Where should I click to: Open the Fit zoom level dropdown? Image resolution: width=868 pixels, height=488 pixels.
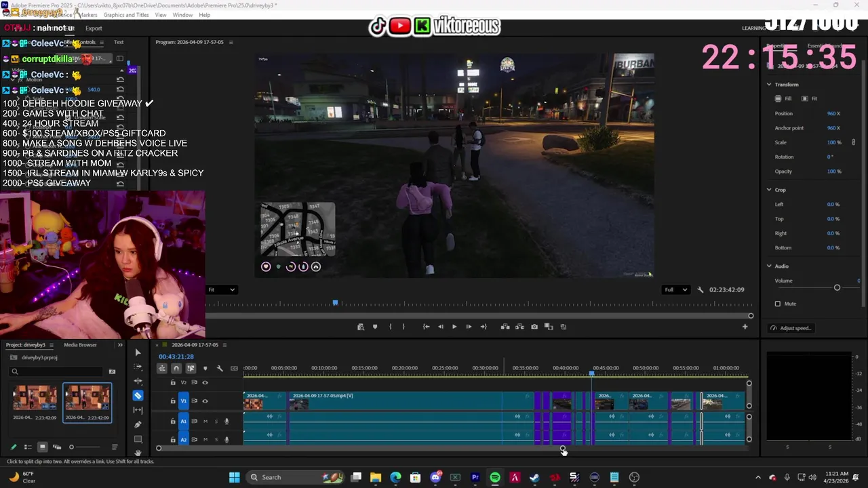221,289
